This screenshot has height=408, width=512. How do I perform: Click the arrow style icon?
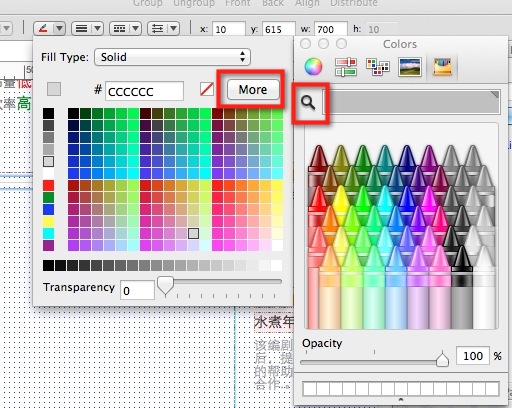pos(157,29)
